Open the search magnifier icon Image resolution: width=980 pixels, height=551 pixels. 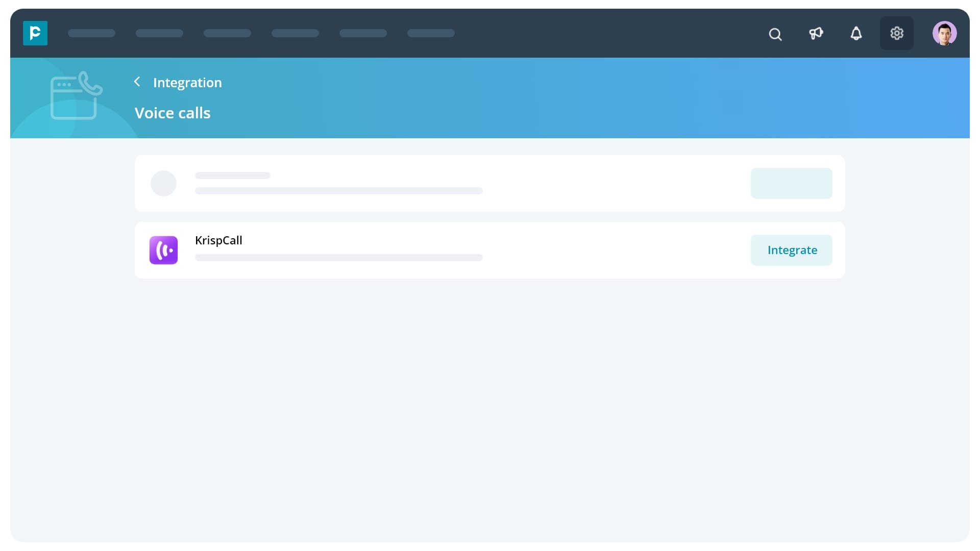pyautogui.click(x=775, y=34)
